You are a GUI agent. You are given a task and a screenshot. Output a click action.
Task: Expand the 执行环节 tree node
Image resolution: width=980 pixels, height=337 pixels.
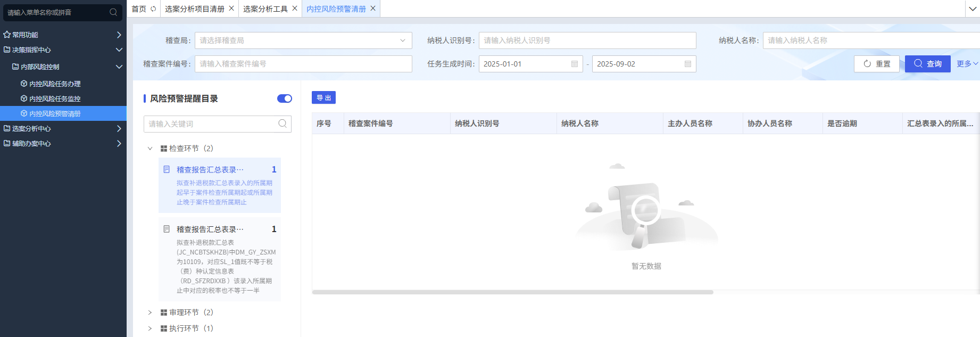(150, 328)
